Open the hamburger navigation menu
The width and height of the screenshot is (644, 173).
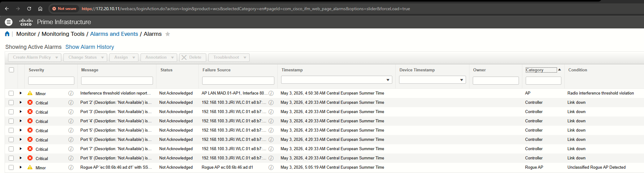(9, 22)
